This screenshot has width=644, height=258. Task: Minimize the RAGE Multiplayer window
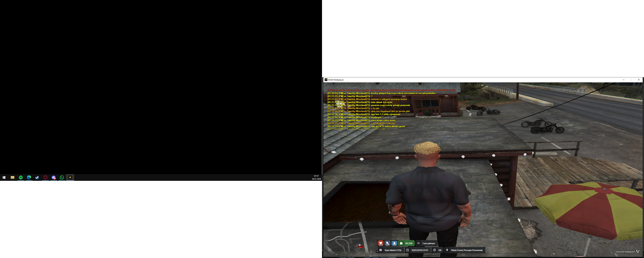point(623,80)
